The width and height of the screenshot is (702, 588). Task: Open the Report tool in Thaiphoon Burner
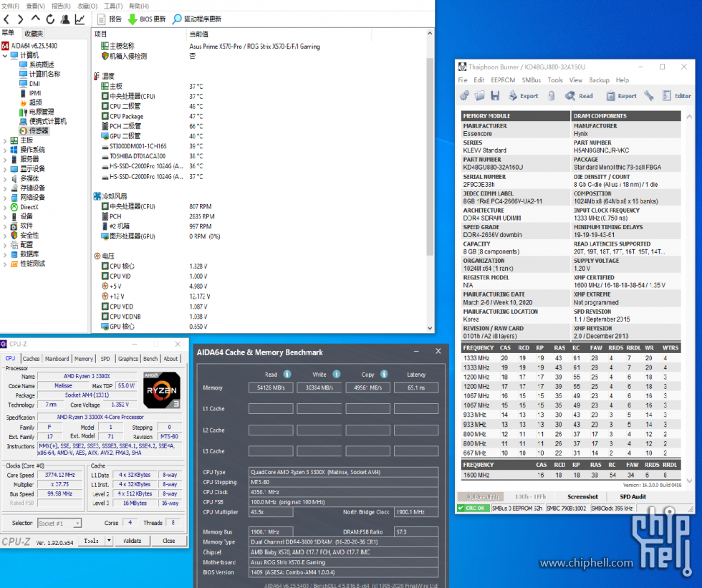tap(610, 95)
